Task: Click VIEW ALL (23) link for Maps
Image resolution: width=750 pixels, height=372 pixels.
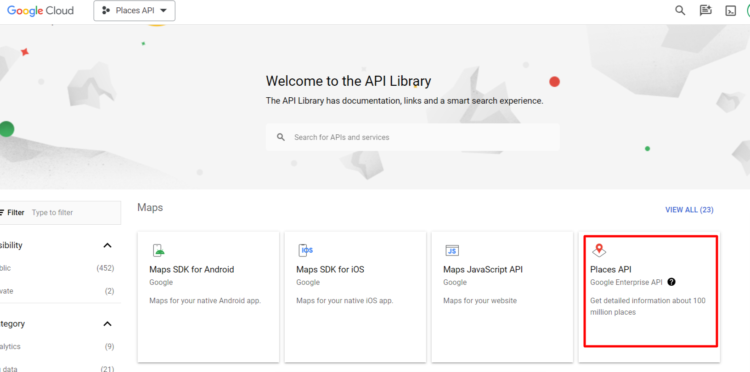Action: pos(689,210)
